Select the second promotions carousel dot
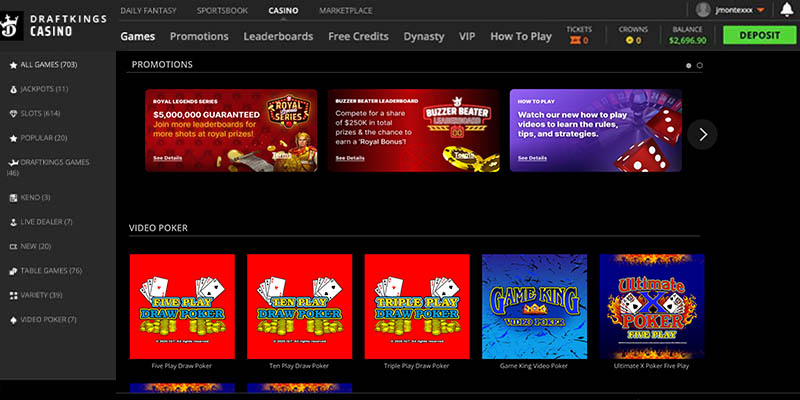This screenshot has height=400, width=800. coord(699,65)
